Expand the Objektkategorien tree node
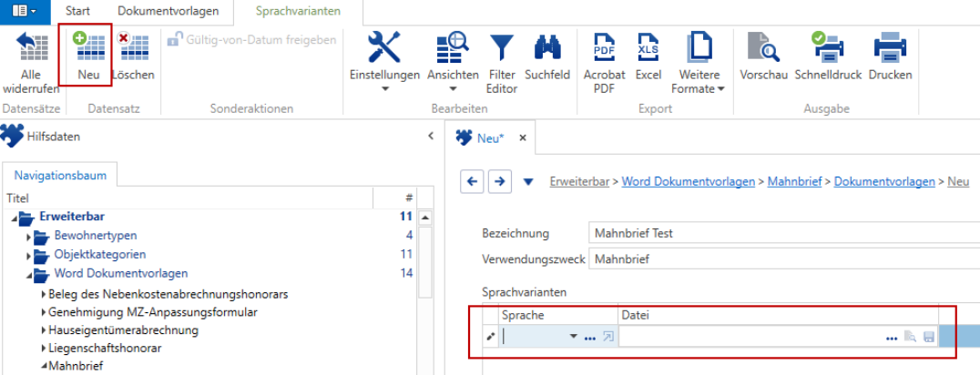Image resolution: width=980 pixels, height=375 pixels. click(x=29, y=257)
